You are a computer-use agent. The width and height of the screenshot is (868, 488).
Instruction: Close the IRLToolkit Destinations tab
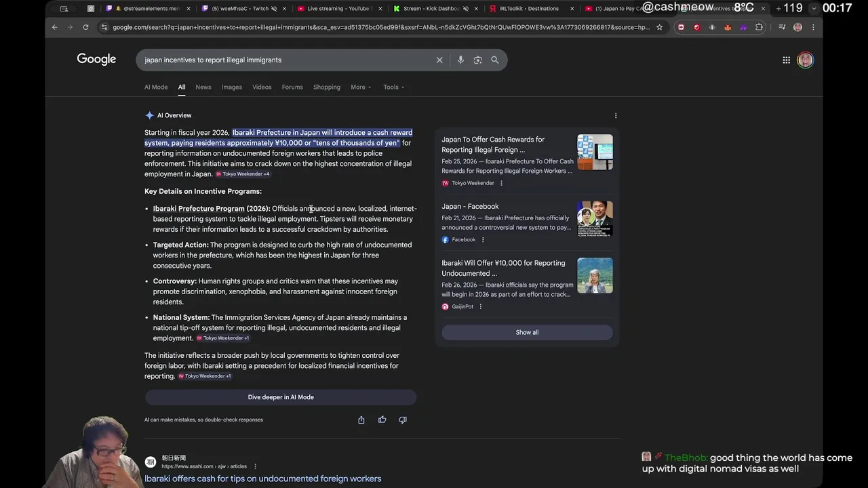(572, 9)
